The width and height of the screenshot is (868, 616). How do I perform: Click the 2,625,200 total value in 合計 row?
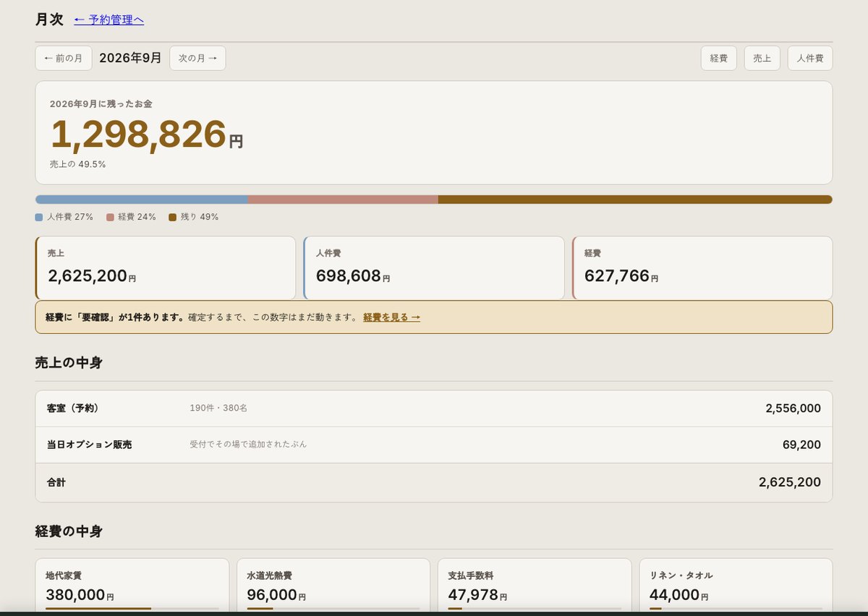coord(790,482)
